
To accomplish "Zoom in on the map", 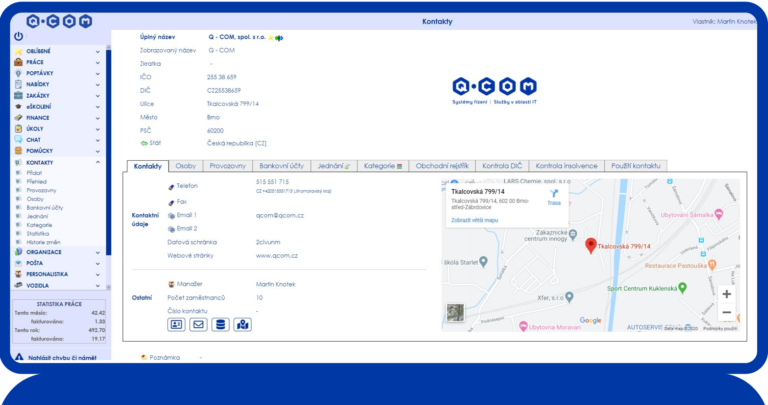I will [x=727, y=294].
